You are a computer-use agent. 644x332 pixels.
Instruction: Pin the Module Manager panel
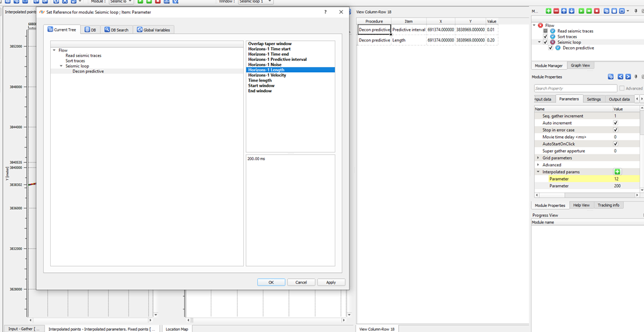636,11
